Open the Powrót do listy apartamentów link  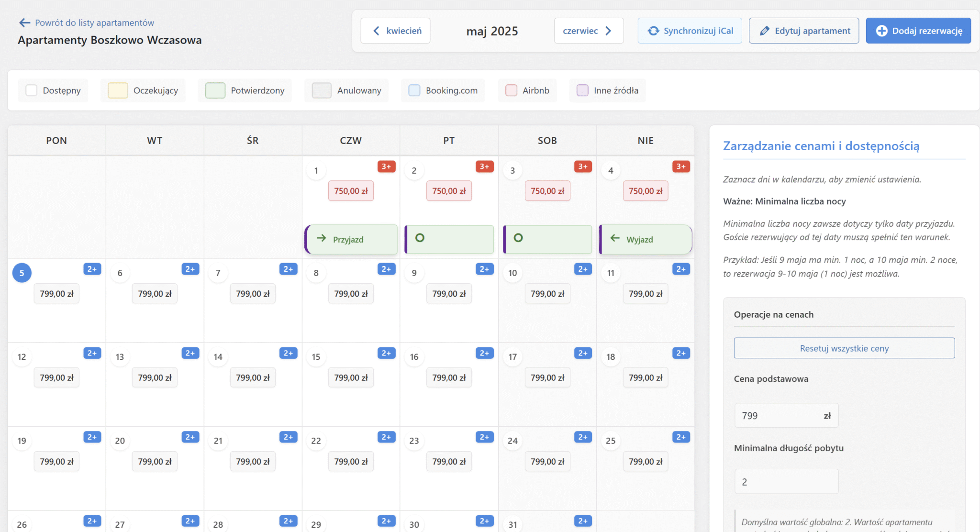94,22
